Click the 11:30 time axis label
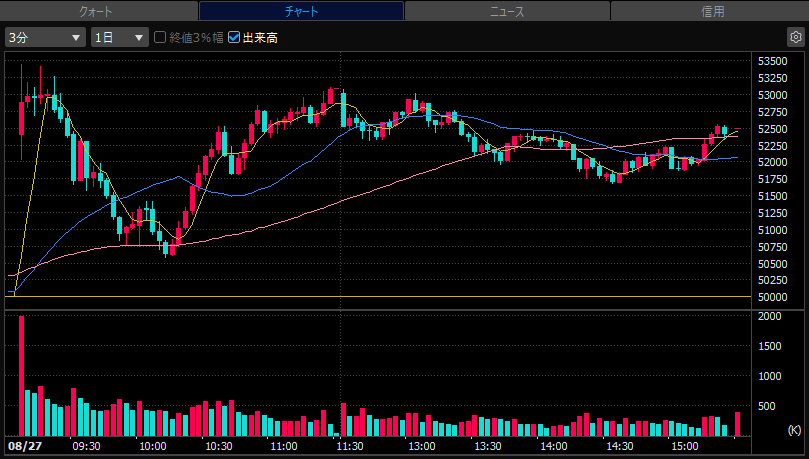 350,446
